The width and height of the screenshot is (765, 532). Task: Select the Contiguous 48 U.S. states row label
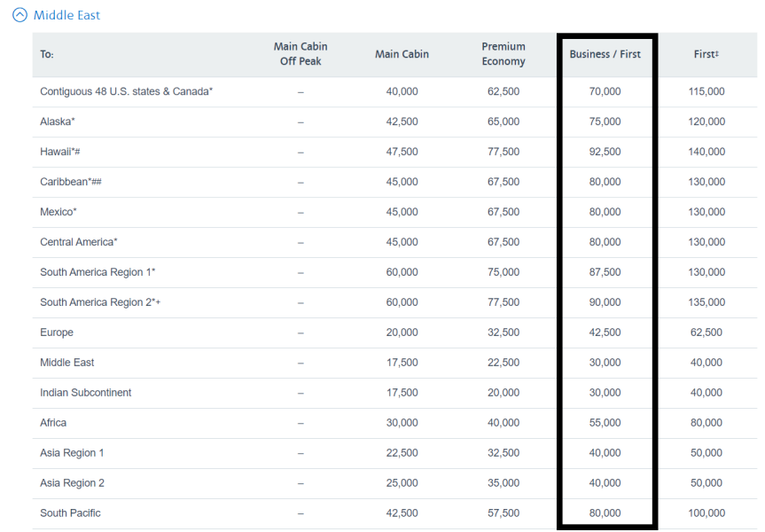coord(126,91)
